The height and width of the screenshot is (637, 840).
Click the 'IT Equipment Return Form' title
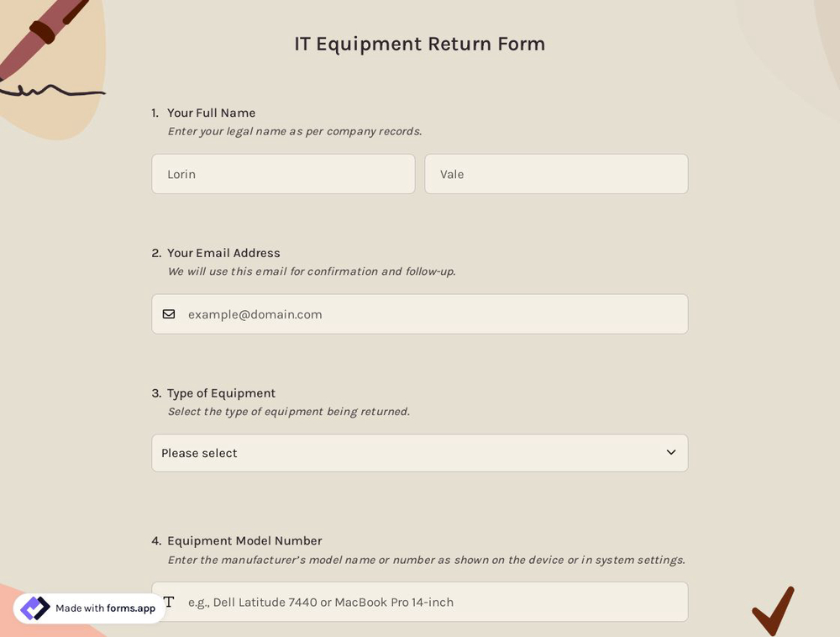419,43
